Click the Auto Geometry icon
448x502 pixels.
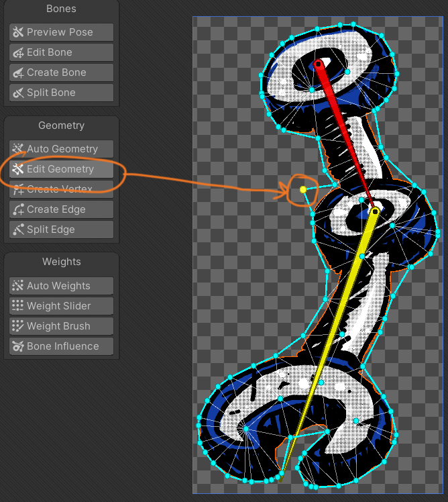click(18, 149)
